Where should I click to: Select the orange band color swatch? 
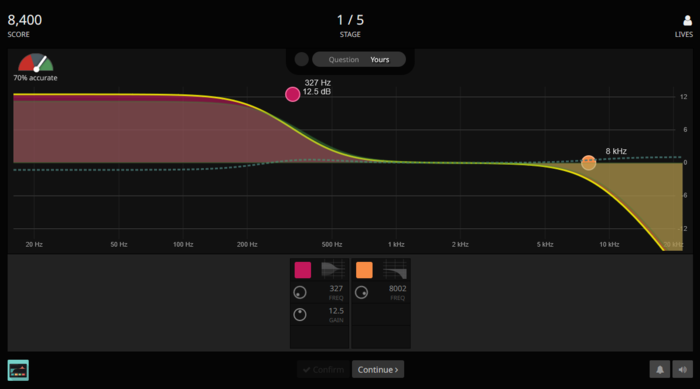pyautogui.click(x=364, y=270)
